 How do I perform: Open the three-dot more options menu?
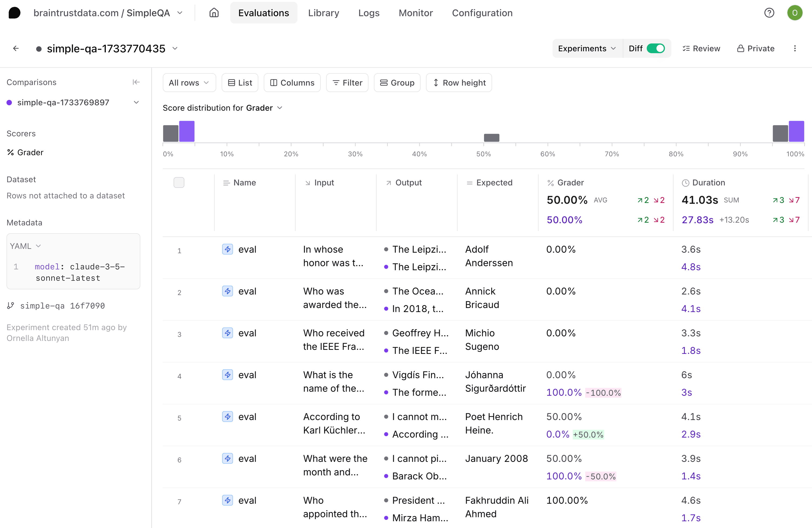[x=795, y=48]
